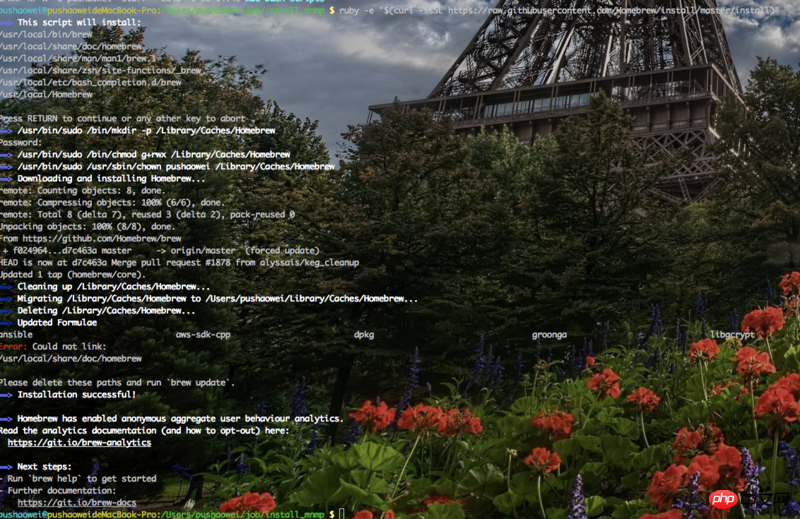Click the '/usr/local/share/man/man1/brew.1' line
The height and width of the screenshot is (519, 800).
[x=78, y=59]
